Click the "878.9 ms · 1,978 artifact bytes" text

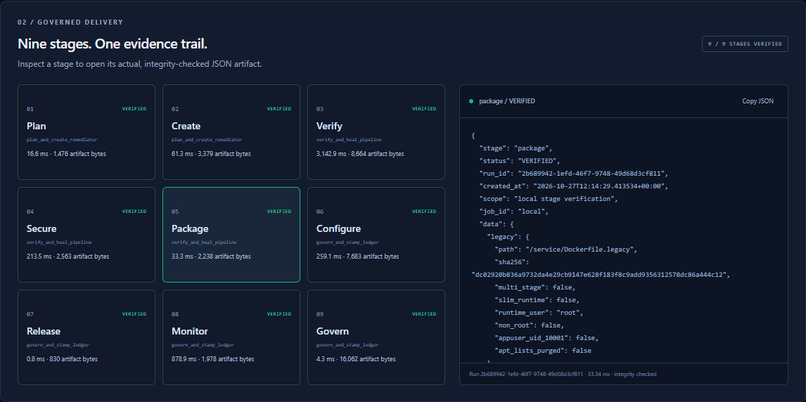[x=213, y=359]
